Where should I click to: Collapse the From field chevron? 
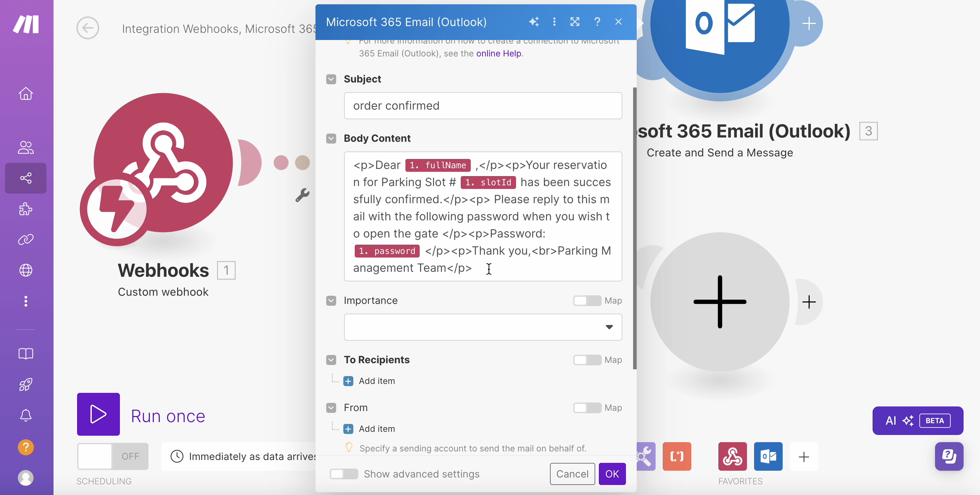[331, 408]
